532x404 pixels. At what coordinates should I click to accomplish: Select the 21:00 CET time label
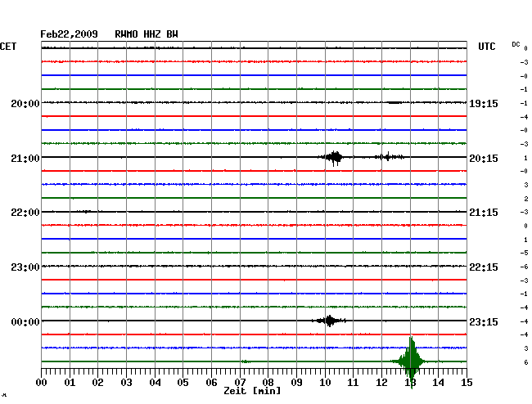[25, 159]
